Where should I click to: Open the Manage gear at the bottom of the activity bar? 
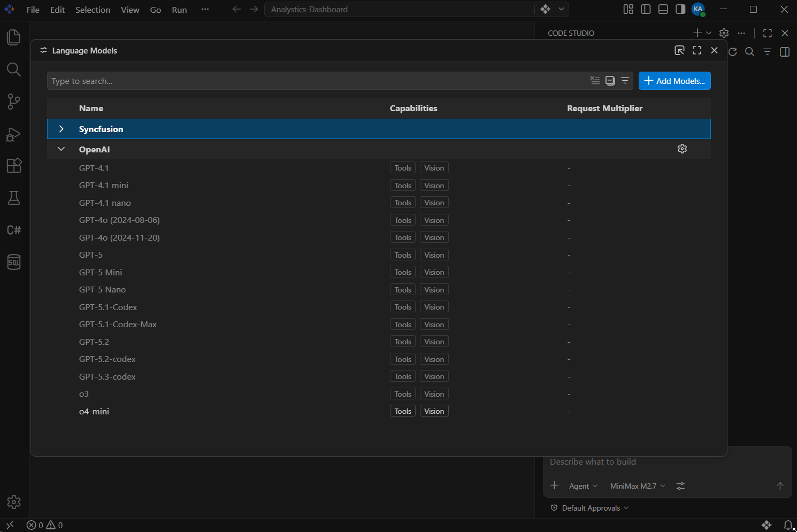[x=14, y=502]
